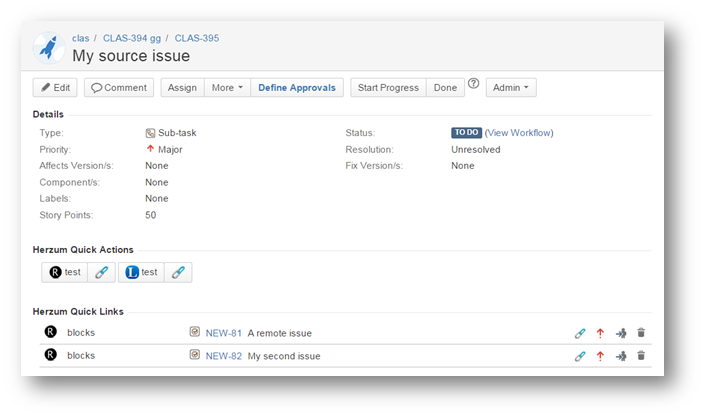Delete the NEW-82 quick link via trash icon
This screenshot has height=418, width=706.
click(x=641, y=355)
